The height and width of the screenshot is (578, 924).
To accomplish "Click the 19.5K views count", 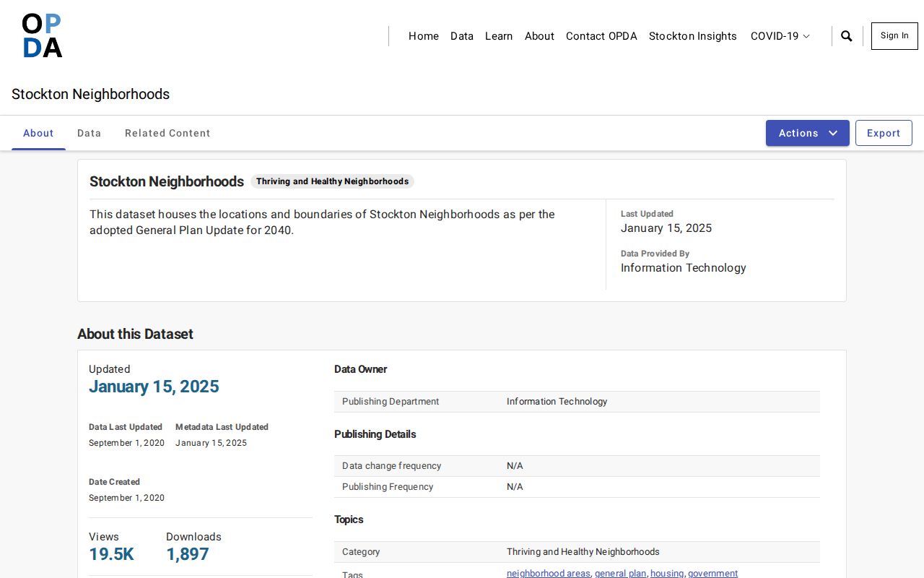I will click(x=111, y=554).
